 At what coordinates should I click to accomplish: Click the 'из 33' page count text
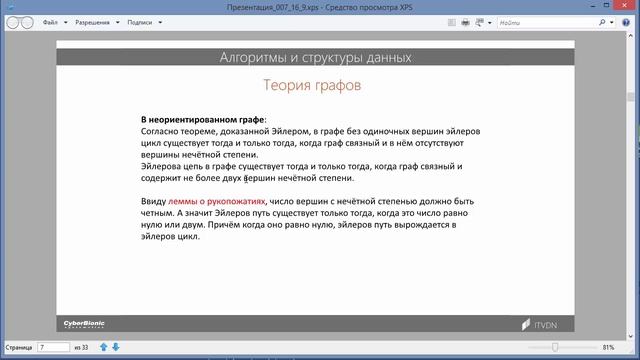coord(81,347)
